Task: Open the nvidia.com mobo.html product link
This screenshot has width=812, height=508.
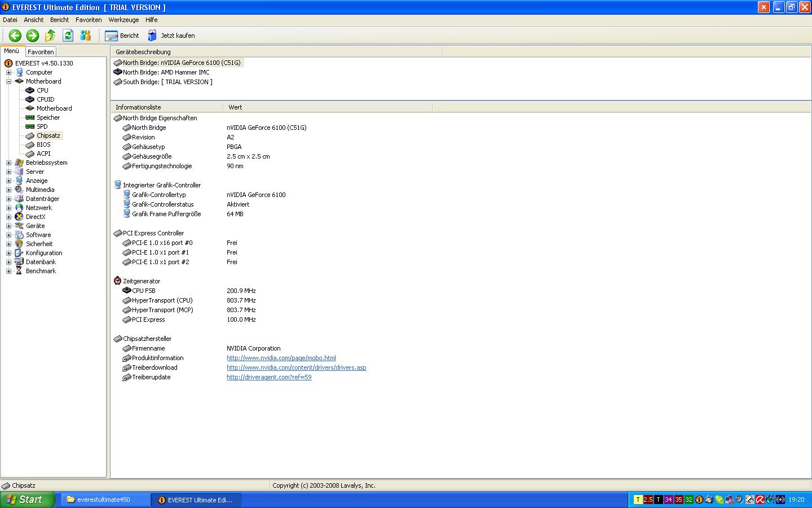Action: point(281,358)
